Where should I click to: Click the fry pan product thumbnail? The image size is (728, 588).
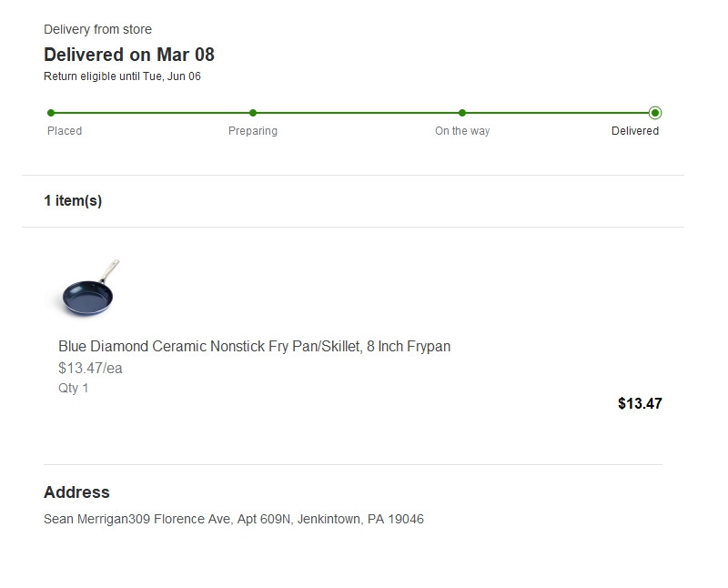pos(90,289)
